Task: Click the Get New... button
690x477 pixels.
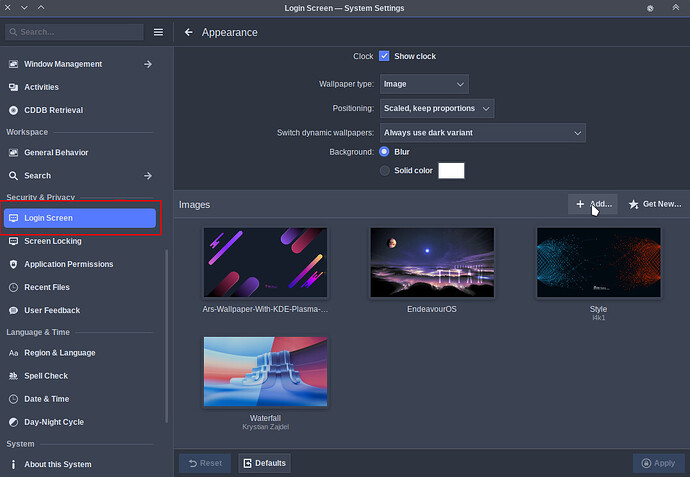Action: tap(655, 204)
